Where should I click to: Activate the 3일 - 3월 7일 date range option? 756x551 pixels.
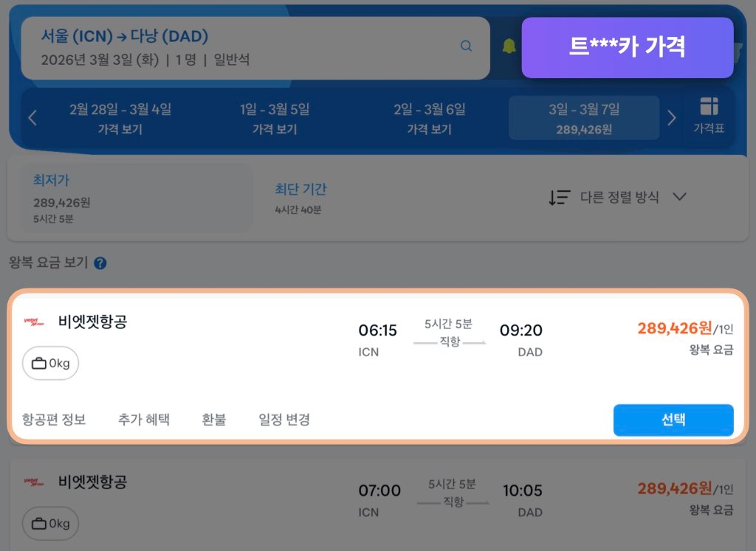583,117
